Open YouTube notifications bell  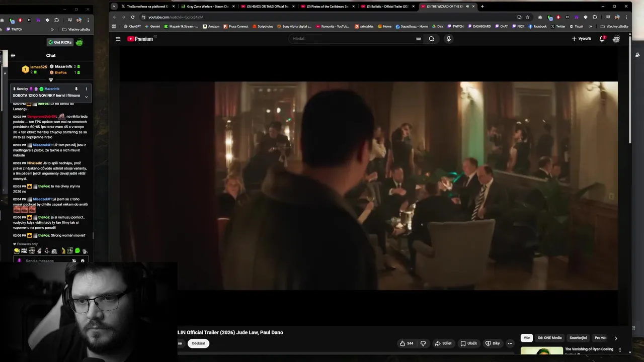[x=602, y=39]
